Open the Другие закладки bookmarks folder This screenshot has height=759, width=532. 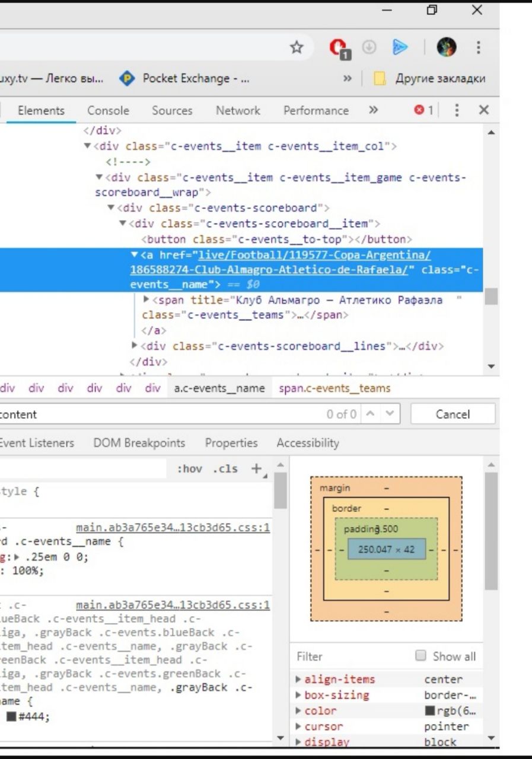[429, 78]
